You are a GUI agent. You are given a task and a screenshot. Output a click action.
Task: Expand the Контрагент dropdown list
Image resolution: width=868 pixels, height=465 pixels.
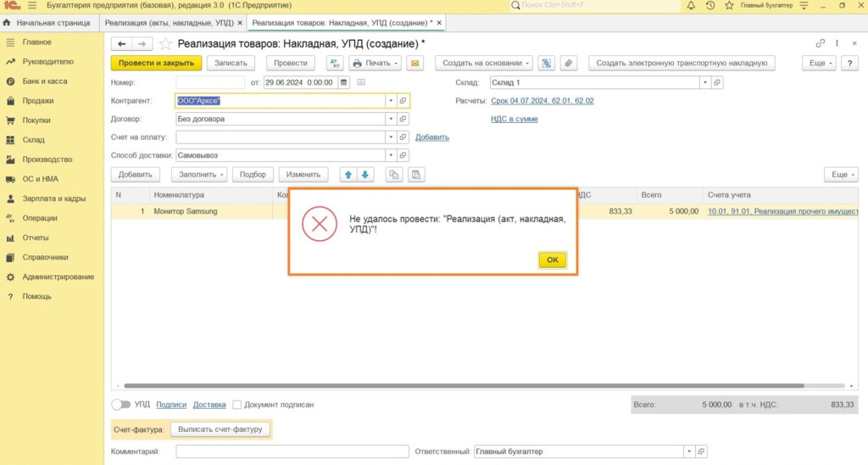click(x=391, y=100)
